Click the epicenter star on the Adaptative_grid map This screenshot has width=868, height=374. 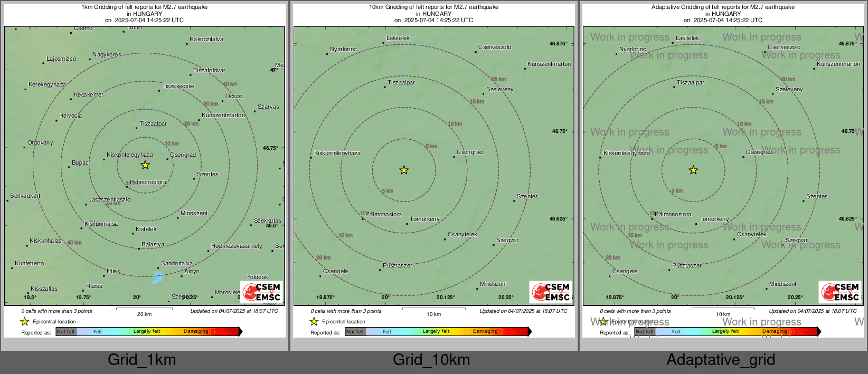click(693, 170)
